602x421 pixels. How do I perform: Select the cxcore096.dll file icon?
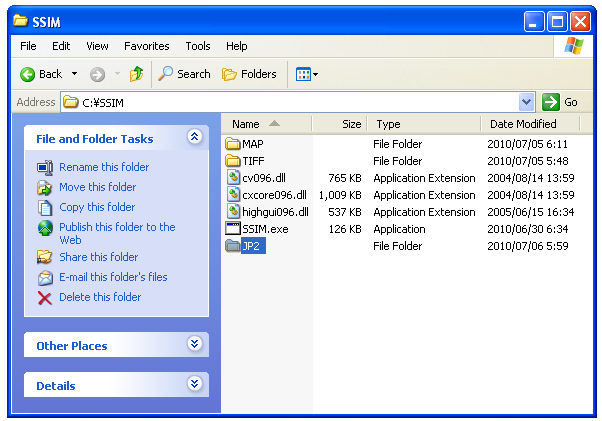pyautogui.click(x=233, y=195)
